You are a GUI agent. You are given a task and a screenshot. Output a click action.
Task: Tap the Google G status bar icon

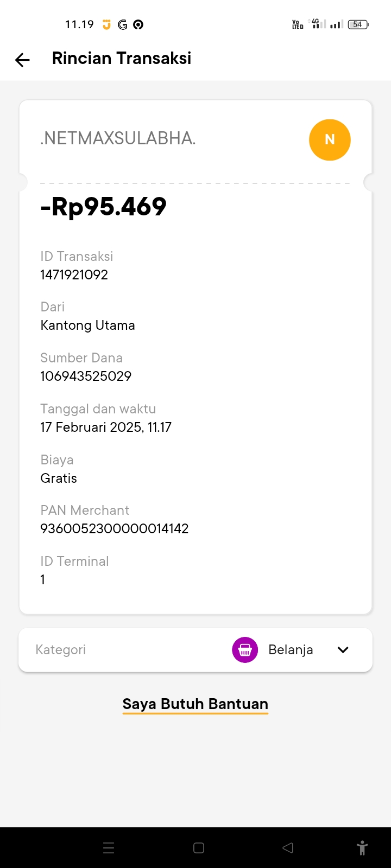(122, 24)
